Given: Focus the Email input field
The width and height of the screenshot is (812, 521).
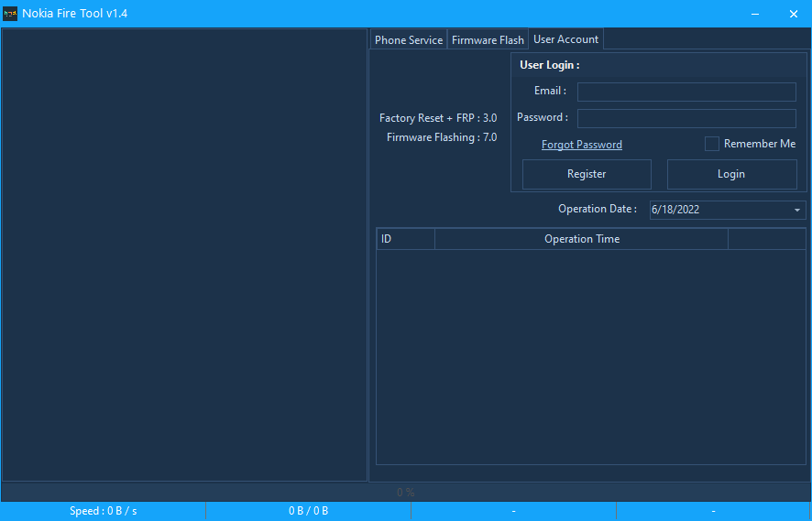Looking at the screenshot, I should click(x=686, y=92).
